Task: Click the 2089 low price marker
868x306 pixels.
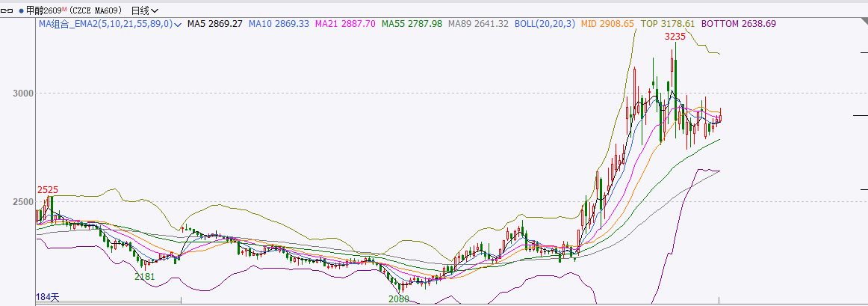Action: pyautogui.click(x=399, y=299)
